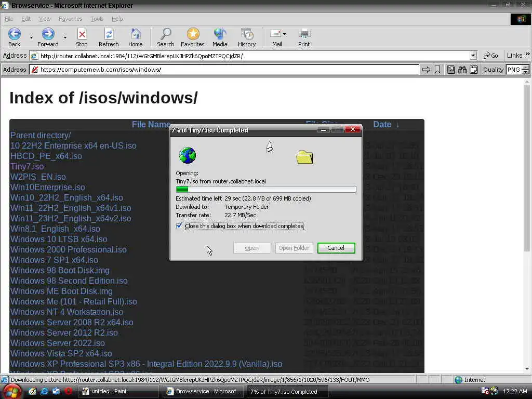
Task: Print the page with Print icon
Action: click(x=304, y=34)
